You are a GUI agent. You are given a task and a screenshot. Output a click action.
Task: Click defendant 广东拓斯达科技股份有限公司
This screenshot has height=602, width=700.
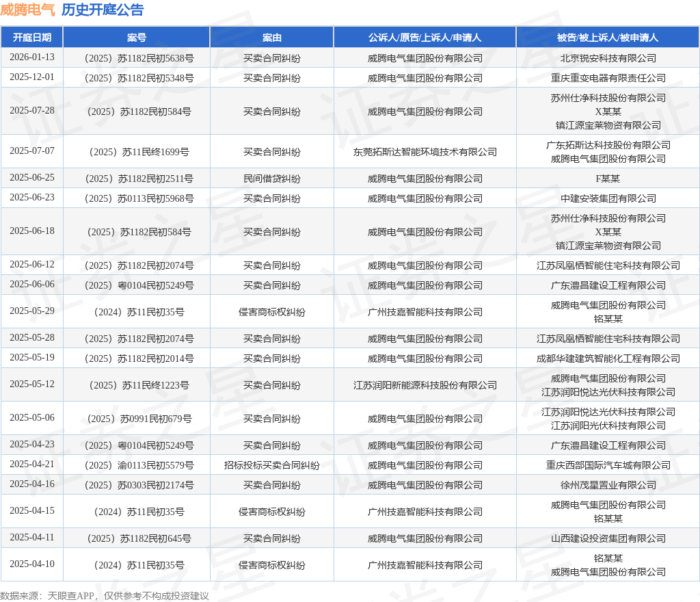click(608, 145)
